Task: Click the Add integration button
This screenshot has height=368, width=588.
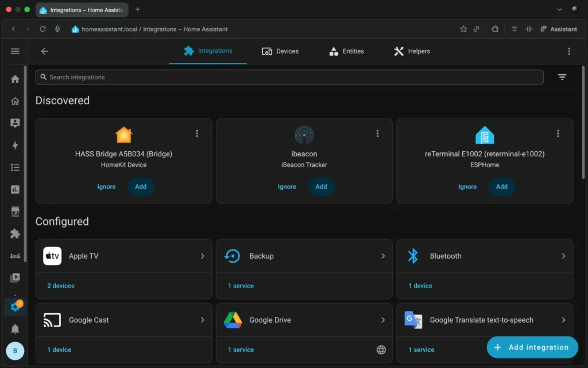Action: (532, 347)
